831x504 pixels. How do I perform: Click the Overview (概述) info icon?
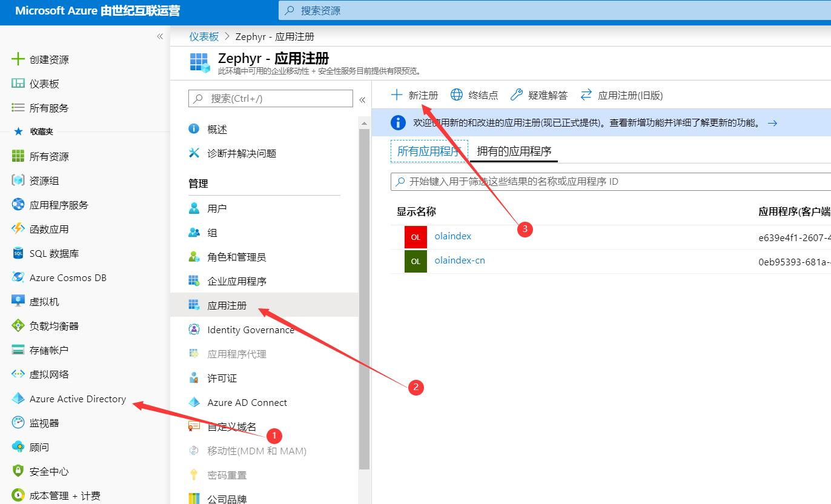pos(194,129)
